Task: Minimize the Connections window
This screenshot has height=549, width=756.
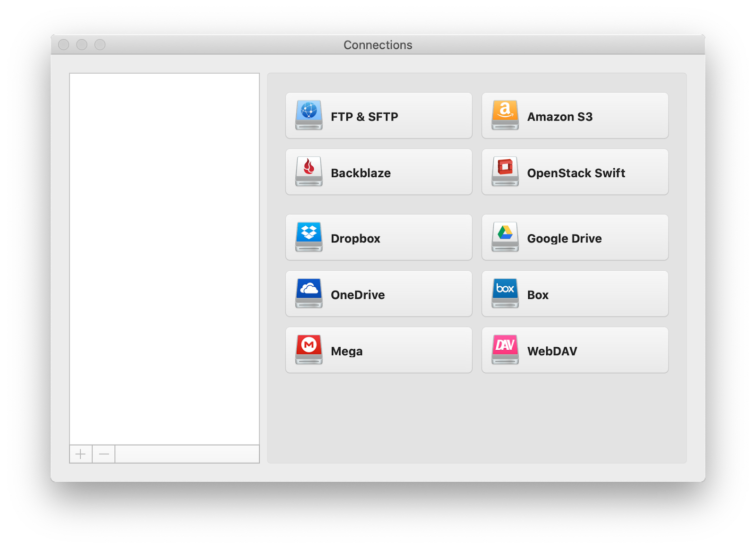Action: coord(82,44)
